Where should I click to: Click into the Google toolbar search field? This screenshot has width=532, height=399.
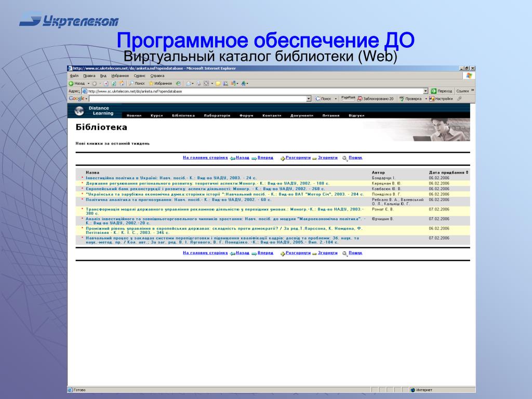[x=197, y=99]
